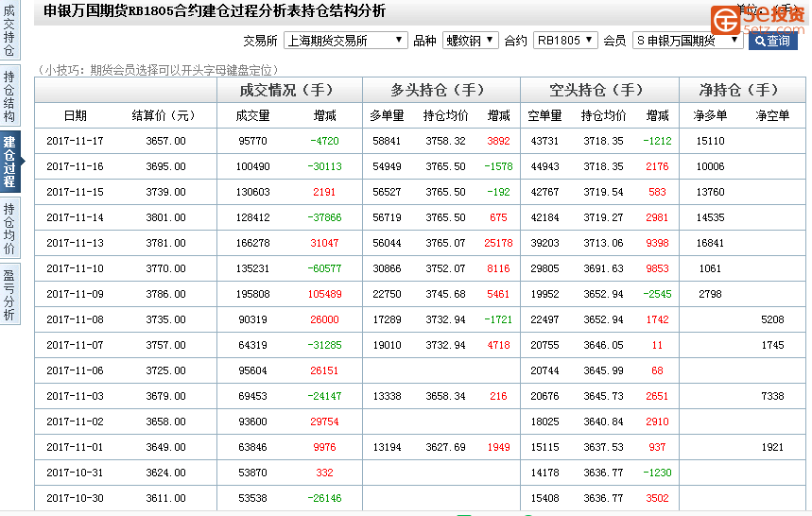Viewport: 812px width, 516px height.
Task: Select the date cell 2017-11-09
Action: coord(75,294)
